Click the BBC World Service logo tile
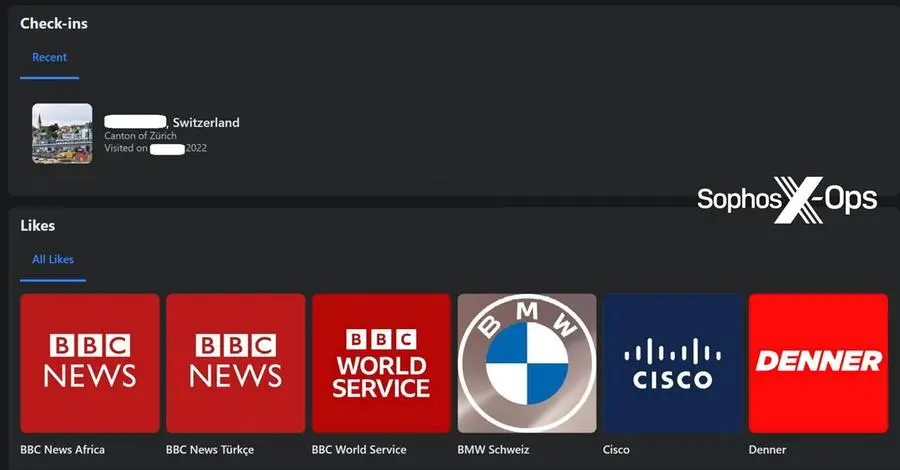The image size is (900, 470). point(382,363)
